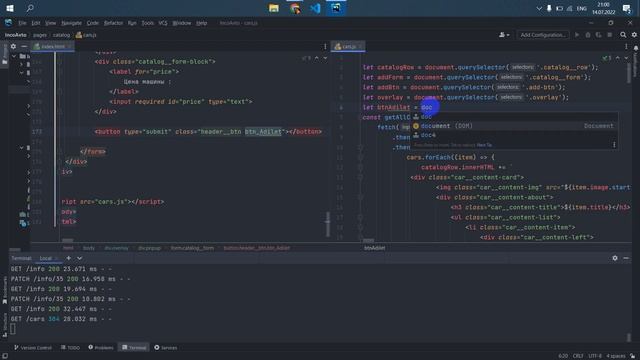The image size is (640, 360).
Task: Open Visual Studio Code from taskbar
Action: [315, 8]
